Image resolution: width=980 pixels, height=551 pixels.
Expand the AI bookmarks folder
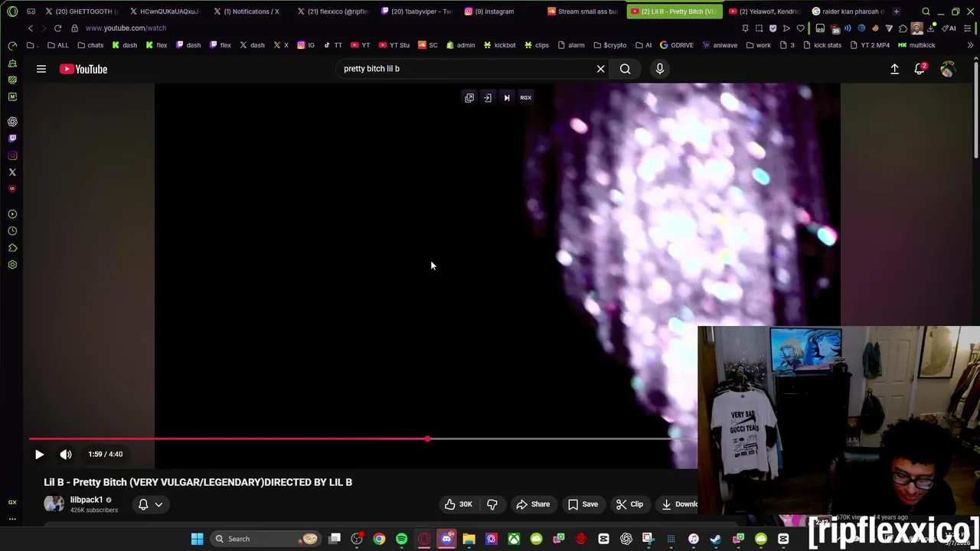(643, 45)
